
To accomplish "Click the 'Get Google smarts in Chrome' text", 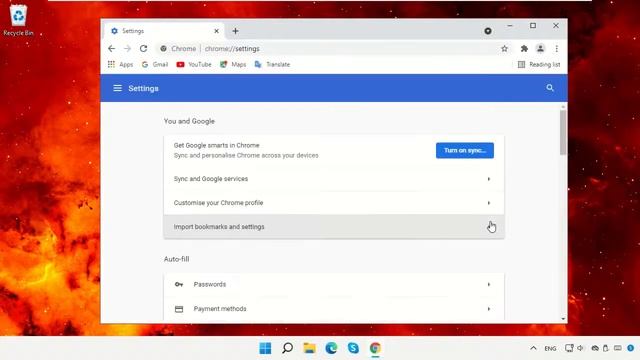I will pyautogui.click(x=216, y=145).
